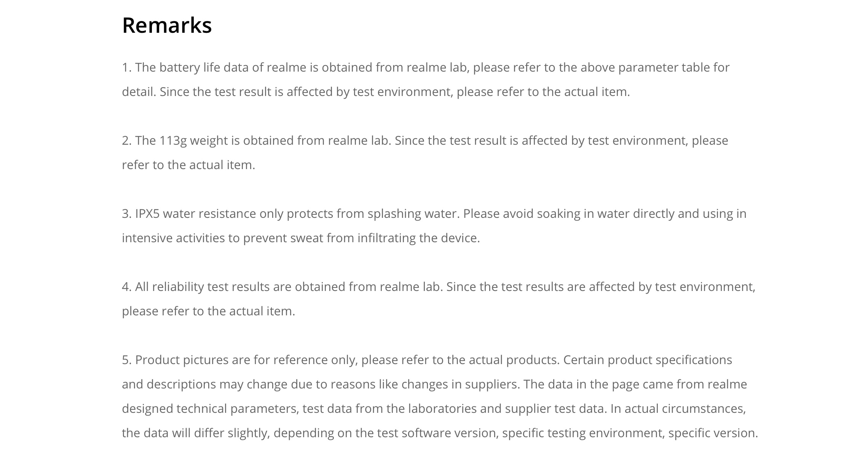
Task: Click the Remarks heading
Action: pos(167,25)
